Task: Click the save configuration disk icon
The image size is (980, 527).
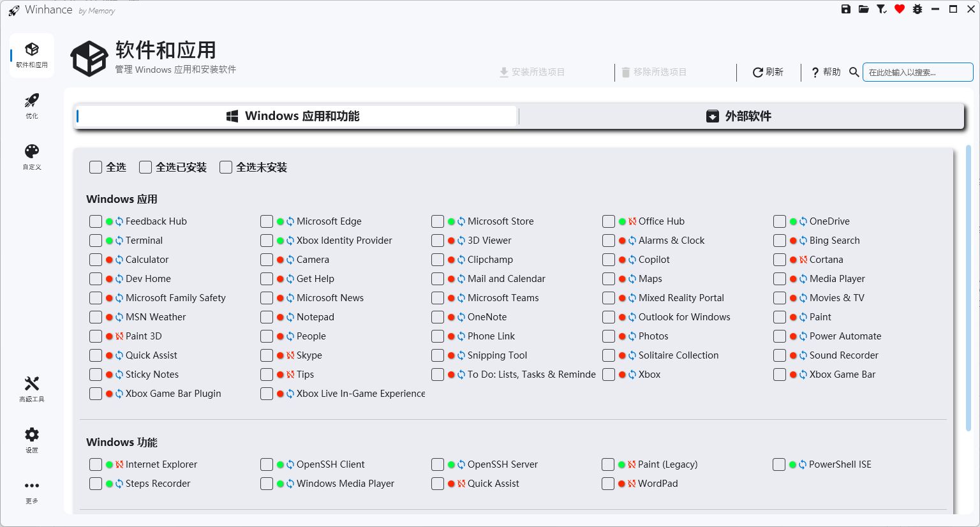Action: click(845, 9)
